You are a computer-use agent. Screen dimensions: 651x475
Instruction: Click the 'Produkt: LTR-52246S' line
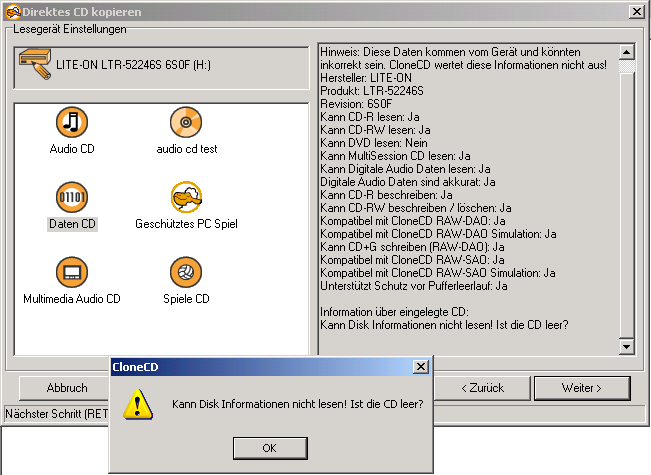tap(372, 91)
